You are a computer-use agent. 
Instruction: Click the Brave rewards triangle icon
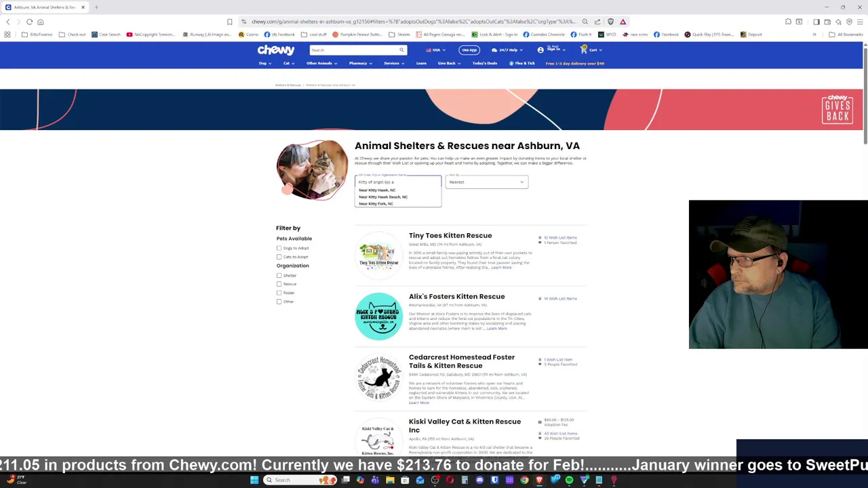623,22
